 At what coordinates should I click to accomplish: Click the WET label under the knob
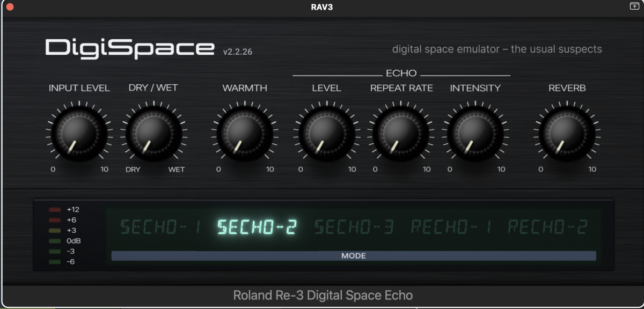tap(177, 170)
